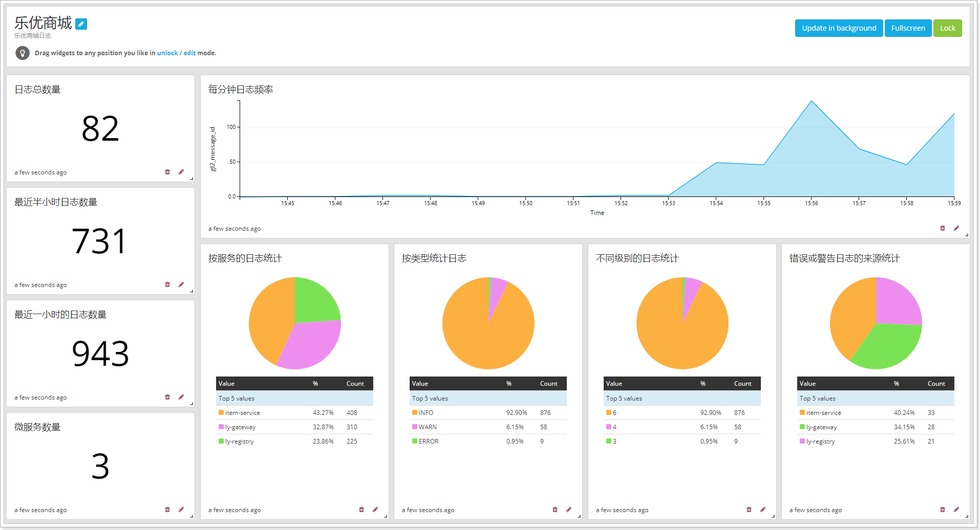Edit the 微服务数量 widget
Screen dimensions: 980x530
(x=181, y=510)
